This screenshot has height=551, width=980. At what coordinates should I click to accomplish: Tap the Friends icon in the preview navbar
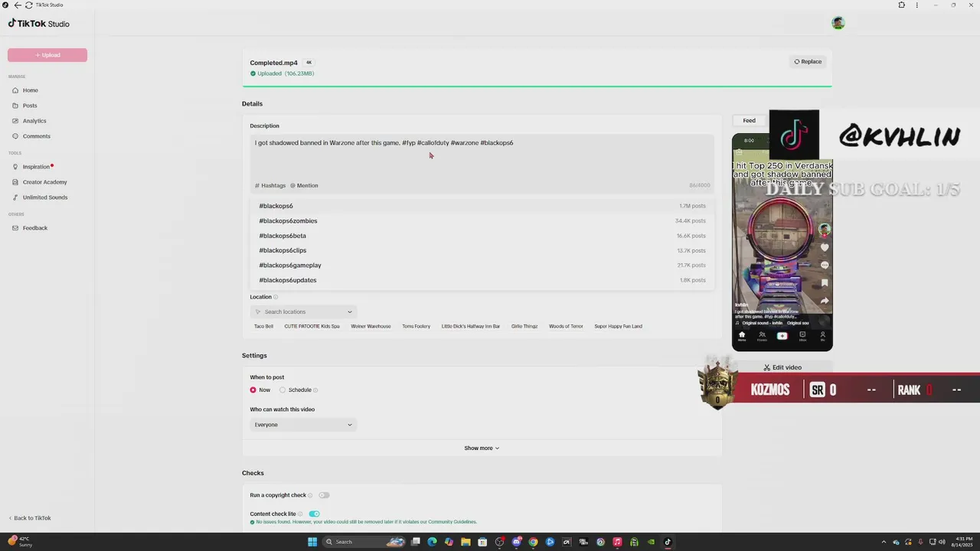[x=762, y=335]
